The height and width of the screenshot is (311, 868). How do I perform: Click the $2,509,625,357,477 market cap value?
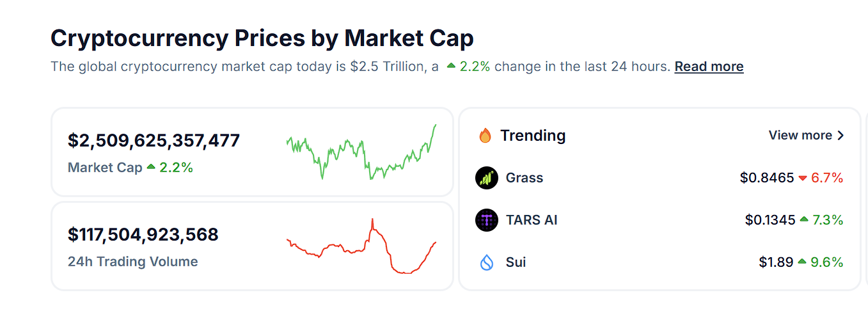click(154, 141)
